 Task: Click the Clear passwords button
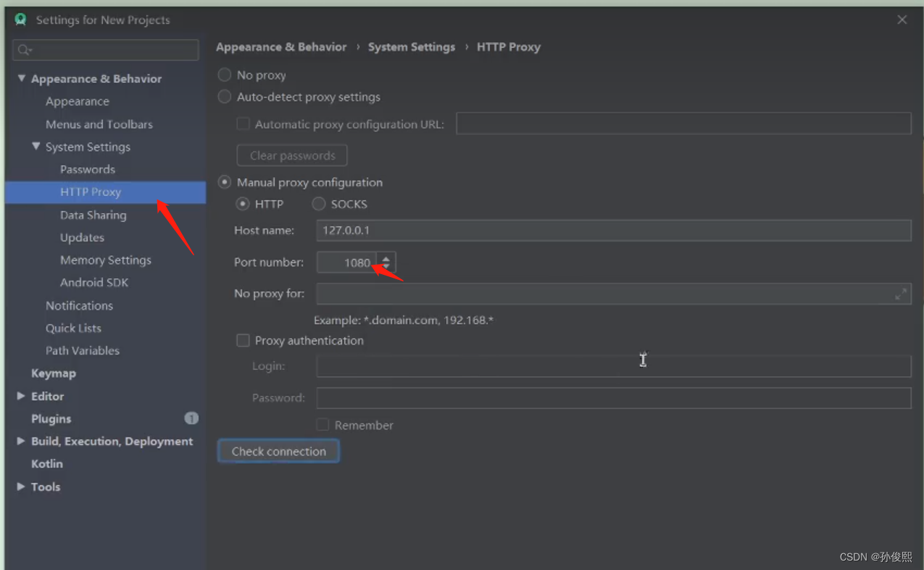[x=292, y=155]
